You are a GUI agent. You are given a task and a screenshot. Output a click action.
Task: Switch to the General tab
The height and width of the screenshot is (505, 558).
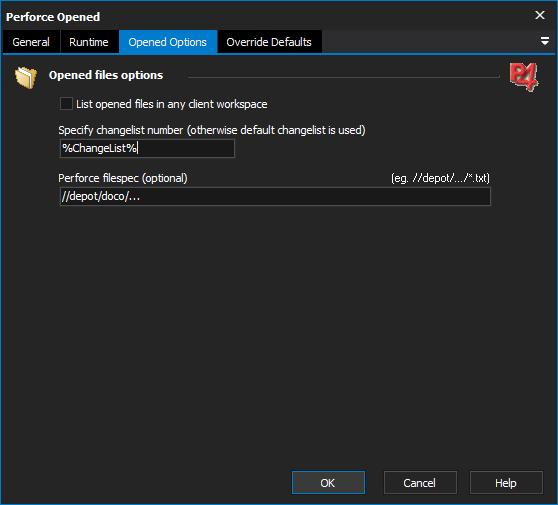click(31, 42)
